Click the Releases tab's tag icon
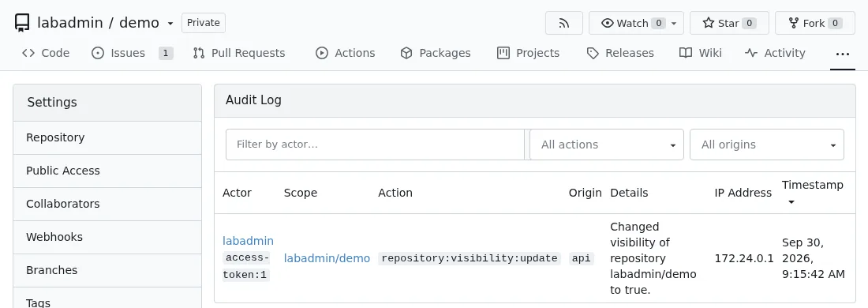The width and height of the screenshot is (868, 308). click(593, 53)
